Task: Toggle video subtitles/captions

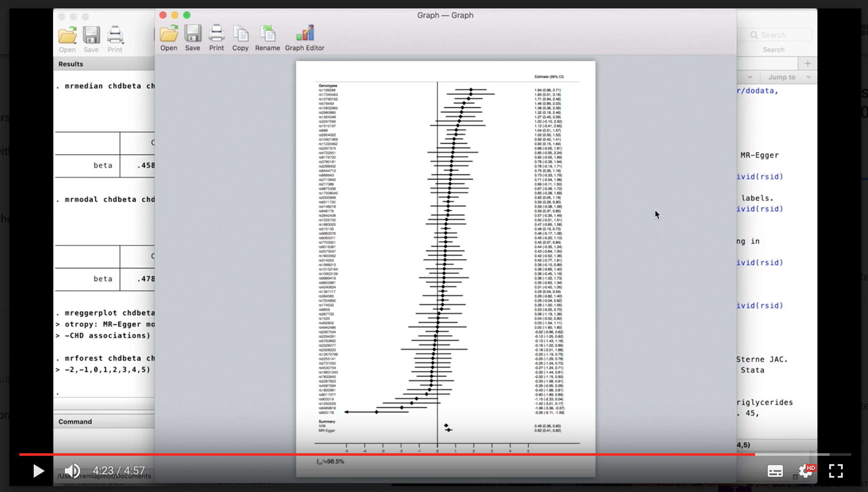Action: (x=775, y=471)
